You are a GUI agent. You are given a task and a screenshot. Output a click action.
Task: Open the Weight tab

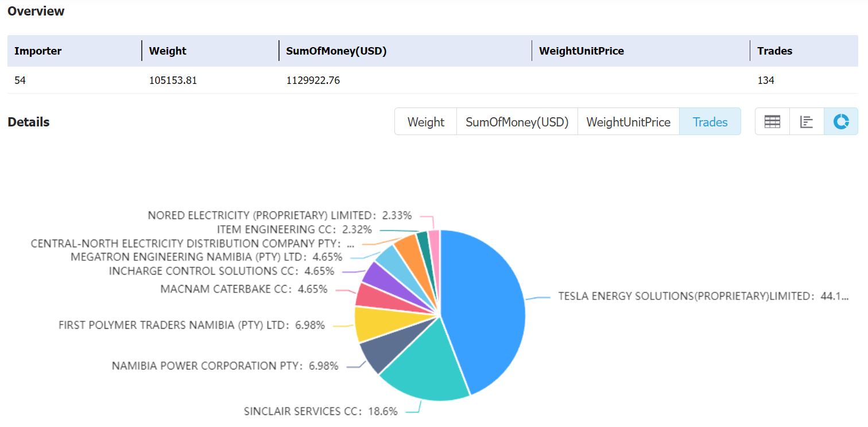[426, 122]
